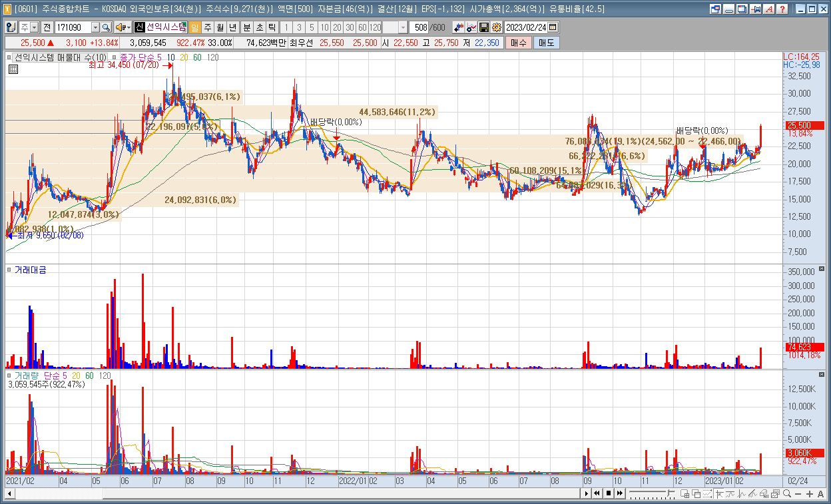831x504 pixels.
Task: Switch to yearly 년 chart period
Action: coord(232,27)
